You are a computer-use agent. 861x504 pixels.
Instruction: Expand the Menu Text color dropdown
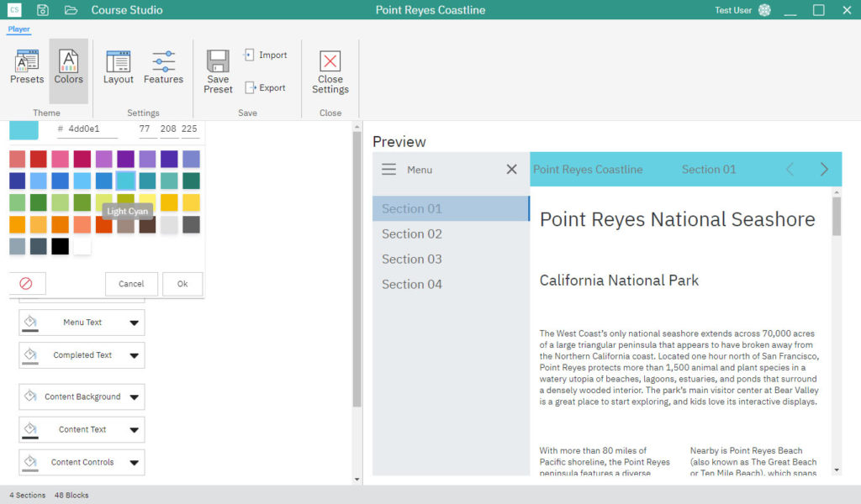point(134,323)
